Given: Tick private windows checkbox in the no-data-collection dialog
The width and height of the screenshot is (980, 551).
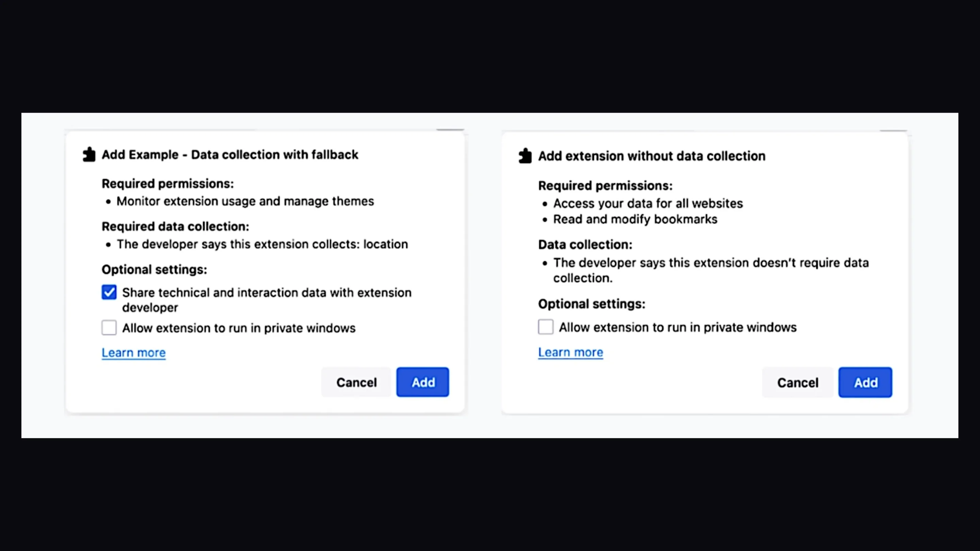Looking at the screenshot, I should (545, 327).
